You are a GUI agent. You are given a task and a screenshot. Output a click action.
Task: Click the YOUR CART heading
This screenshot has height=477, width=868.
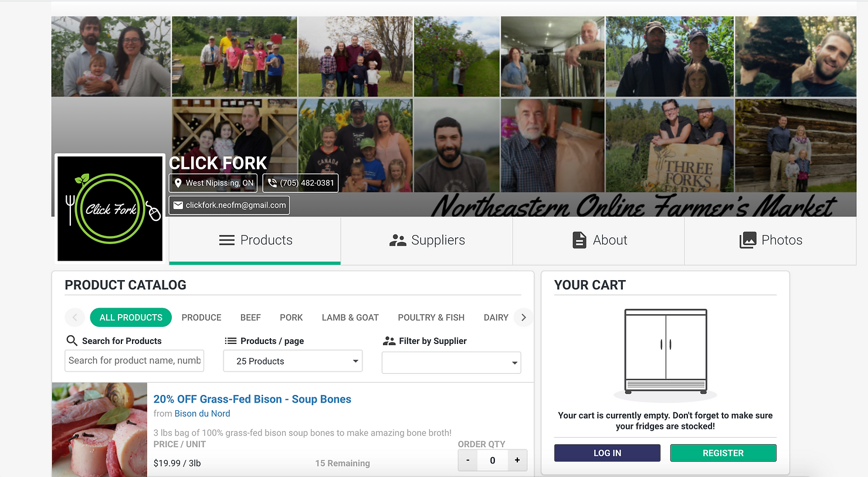coord(590,285)
